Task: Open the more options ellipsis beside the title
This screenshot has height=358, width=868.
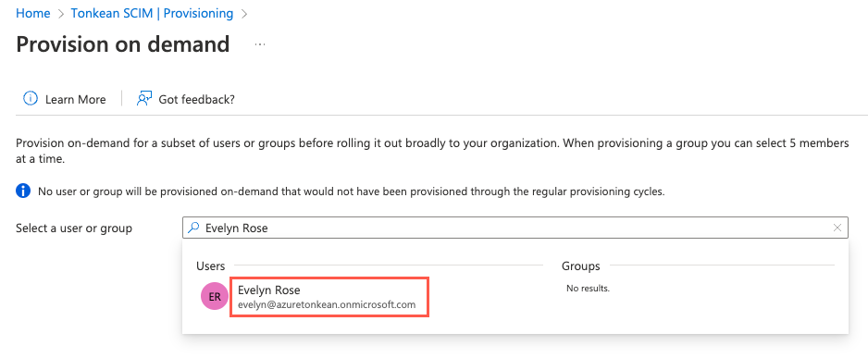Action: point(260,44)
